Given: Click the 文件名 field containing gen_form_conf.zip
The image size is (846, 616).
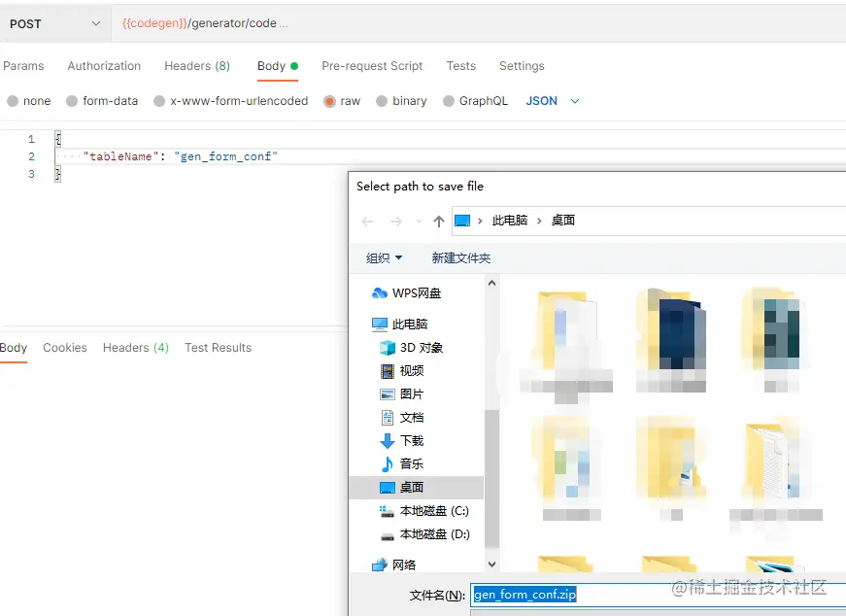Looking at the screenshot, I should coord(659,595).
